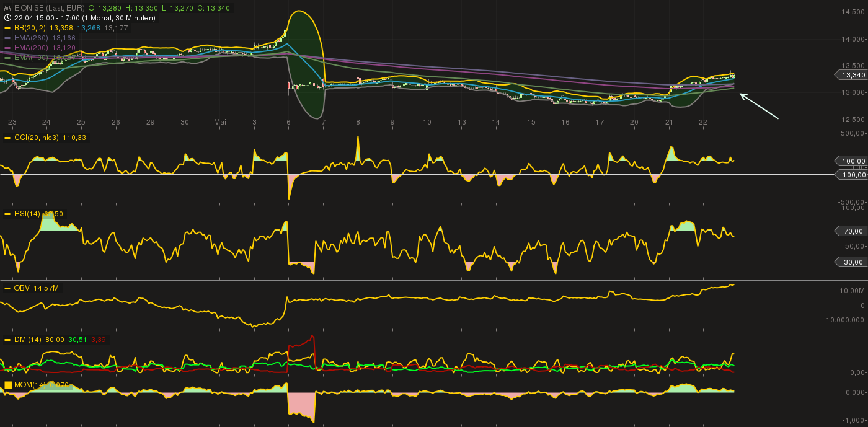The width and height of the screenshot is (868, 427).
Task: Click the DMI value 80,00
Action: pyautogui.click(x=55, y=340)
